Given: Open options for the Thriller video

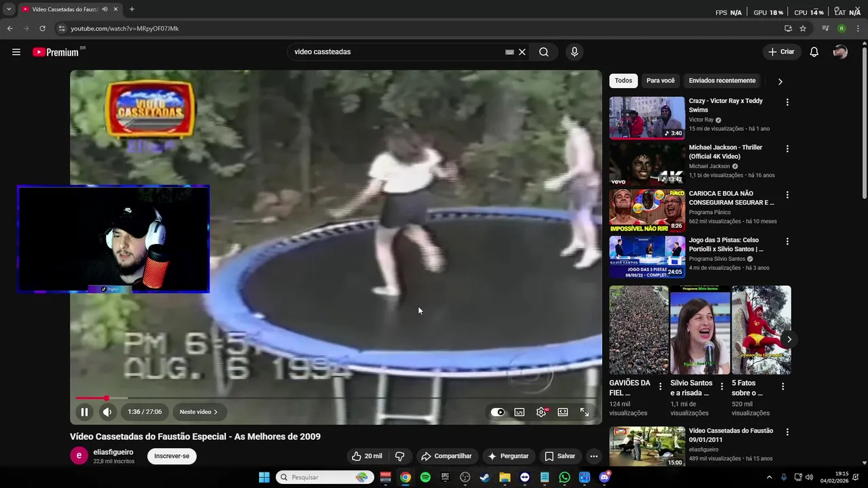Looking at the screenshot, I should 787,148.
